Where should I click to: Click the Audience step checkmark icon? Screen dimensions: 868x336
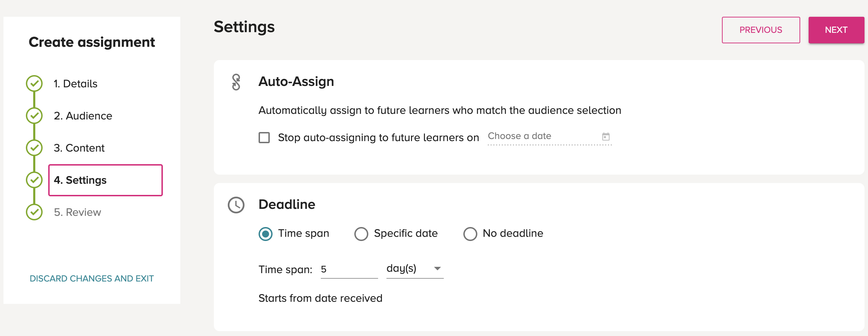tap(34, 116)
